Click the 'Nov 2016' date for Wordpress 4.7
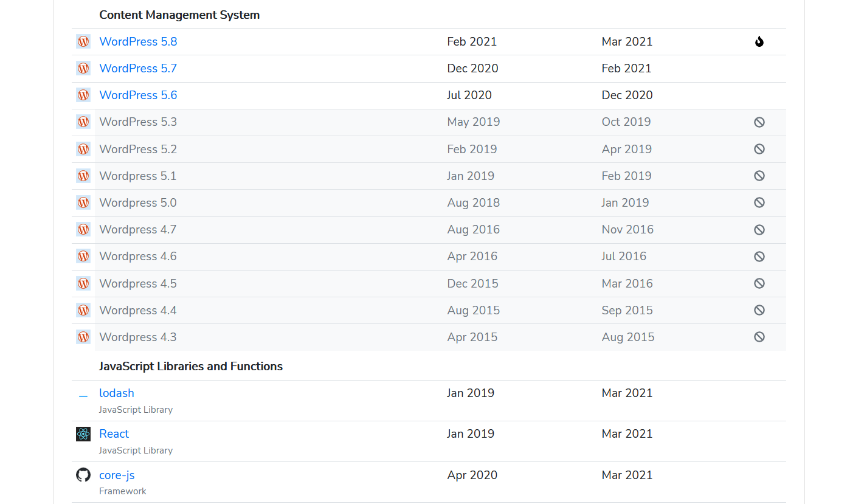This screenshot has height=504, width=864. 627,229
